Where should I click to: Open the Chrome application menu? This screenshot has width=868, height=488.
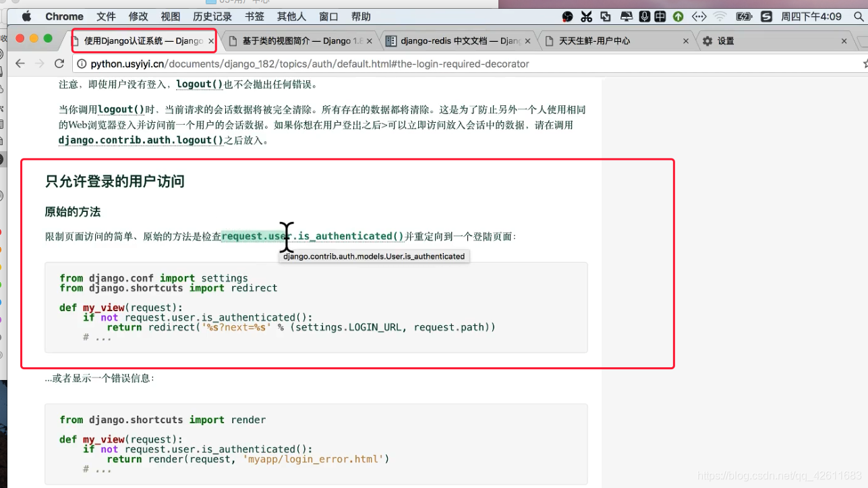point(65,16)
